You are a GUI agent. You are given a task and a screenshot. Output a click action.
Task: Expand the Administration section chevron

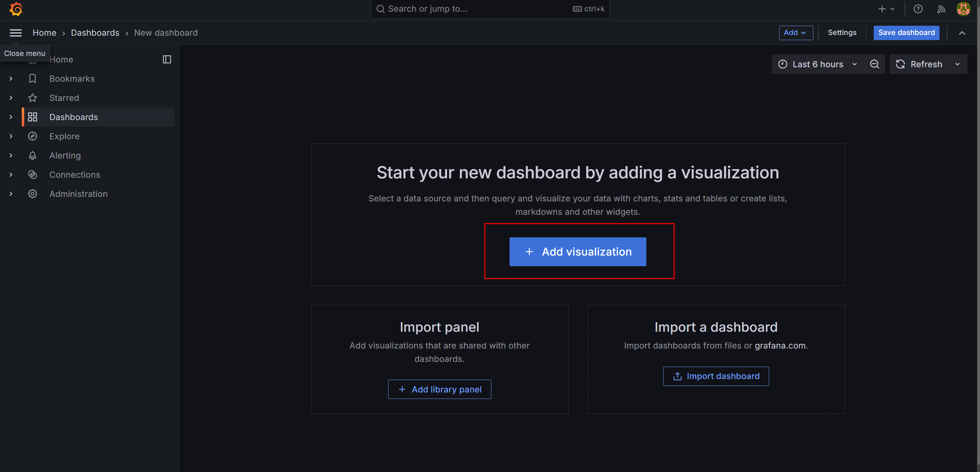click(11, 194)
